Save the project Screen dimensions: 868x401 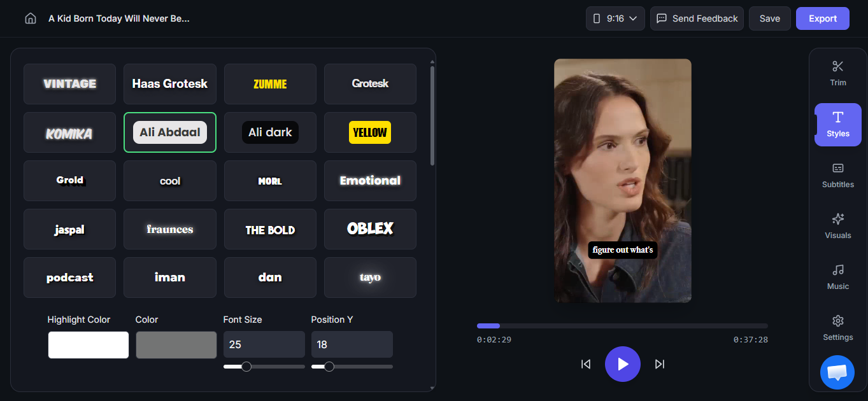click(770, 18)
